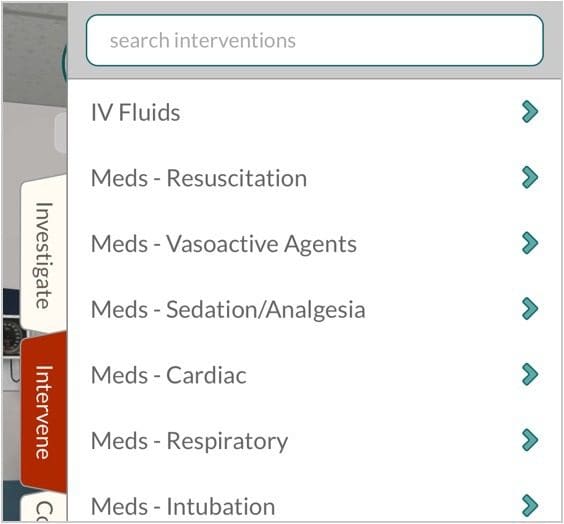The image size is (564, 524).
Task: Select the red Intervene tab
Action: (44, 412)
